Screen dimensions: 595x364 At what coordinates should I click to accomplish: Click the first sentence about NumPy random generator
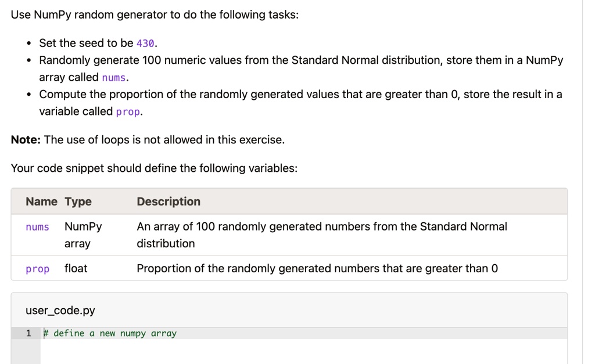(155, 15)
